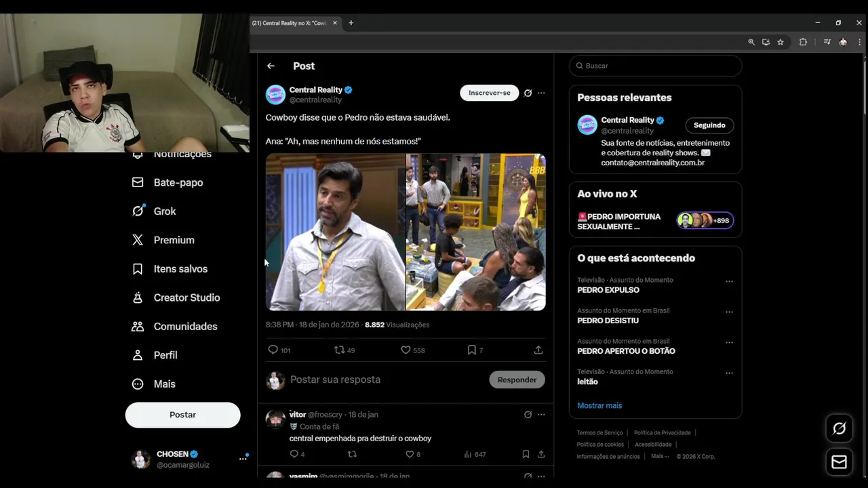Open more options on vitor's reply
Viewport: 868px width, 488px height.
pos(541,414)
